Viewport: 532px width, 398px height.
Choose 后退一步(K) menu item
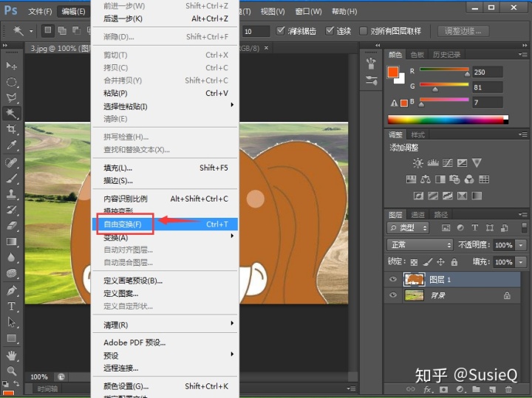tap(166, 18)
